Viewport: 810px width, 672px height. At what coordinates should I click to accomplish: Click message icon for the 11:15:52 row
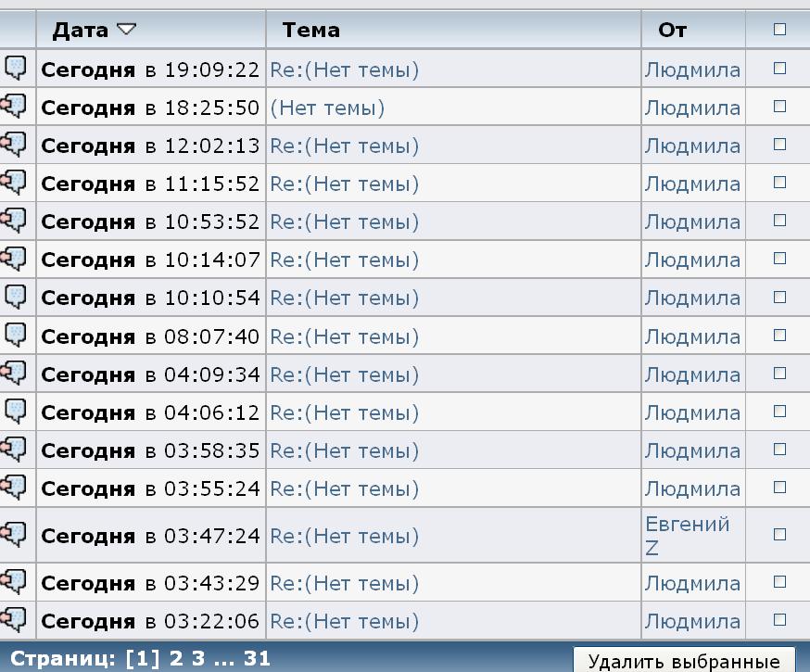pyautogui.click(x=13, y=183)
